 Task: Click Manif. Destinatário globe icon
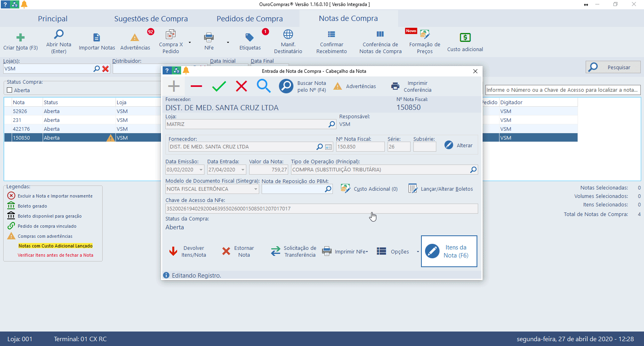pos(288,34)
